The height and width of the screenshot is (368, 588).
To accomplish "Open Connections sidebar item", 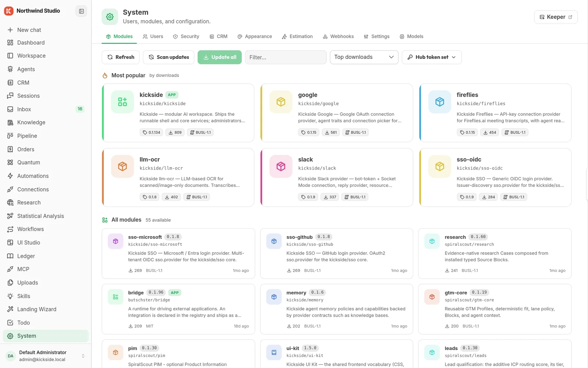I will coord(46,189).
